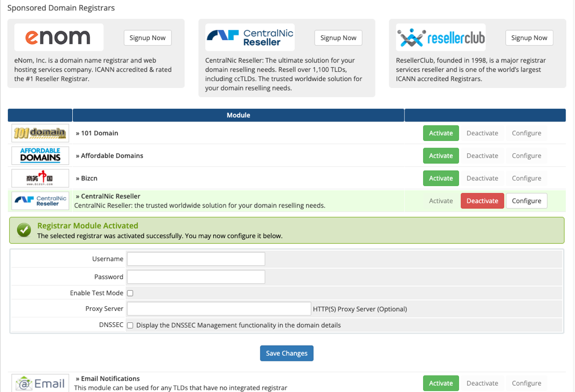This screenshot has height=392, width=575.
Task: Deactivate Email Notifications module
Action: tap(482, 383)
